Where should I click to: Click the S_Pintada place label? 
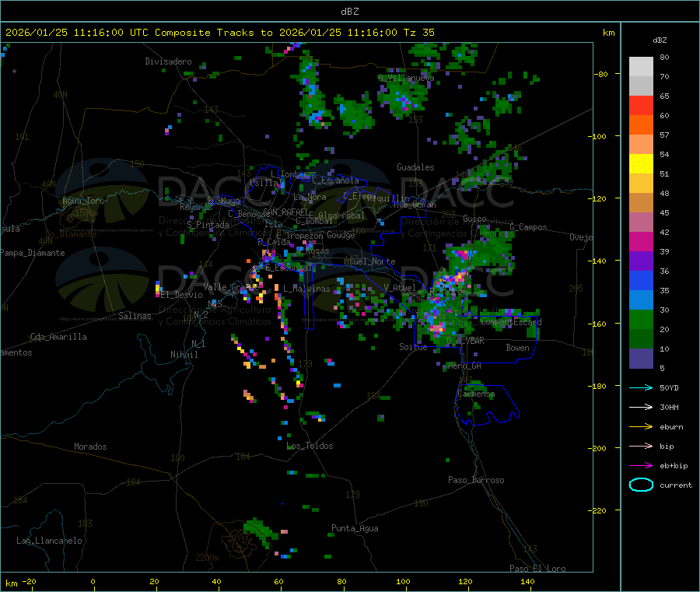[x=208, y=225]
